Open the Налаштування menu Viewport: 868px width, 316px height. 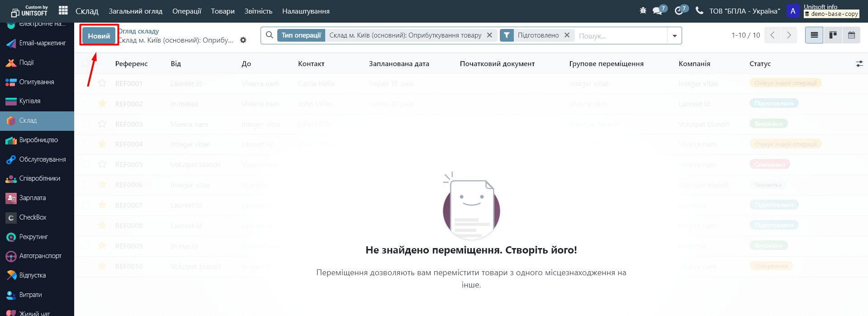click(x=306, y=11)
